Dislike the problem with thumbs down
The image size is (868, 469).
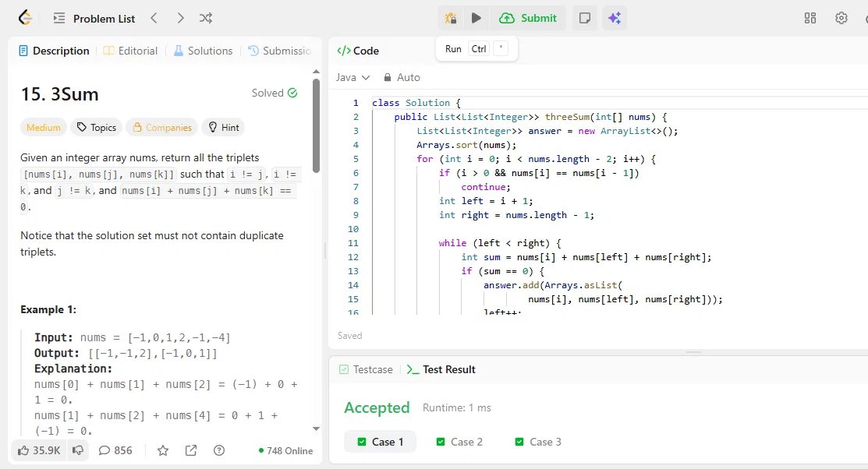[x=78, y=451]
